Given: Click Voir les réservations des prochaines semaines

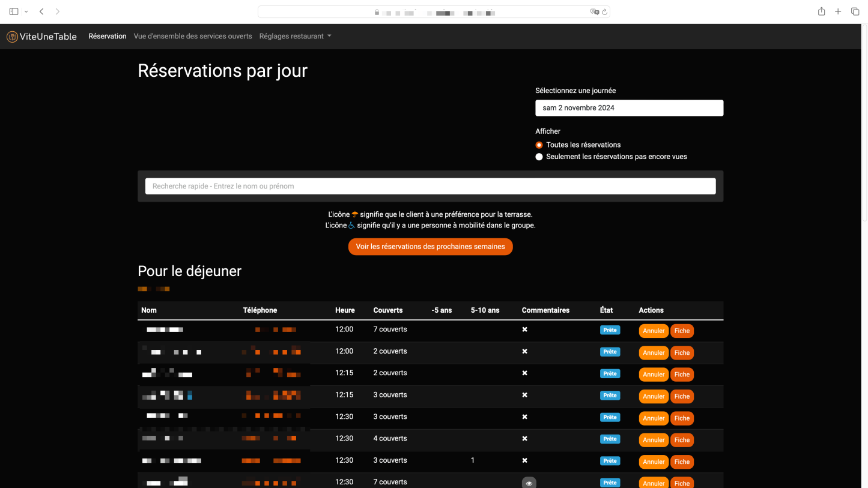Looking at the screenshot, I should [x=430, y=247].
